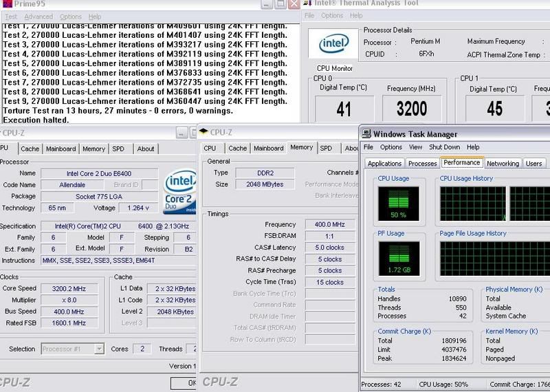550x392 pixels.
Task: Click the Package field showing Socket 775 LGA
Action: [x=99, y=197]
